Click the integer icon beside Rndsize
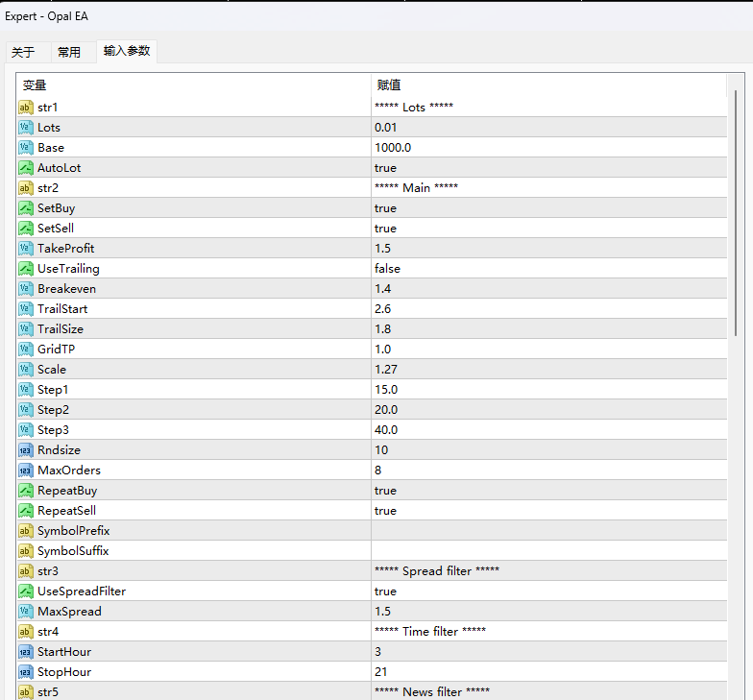Screen dimensions: 753x700 (x=26, y=450)
